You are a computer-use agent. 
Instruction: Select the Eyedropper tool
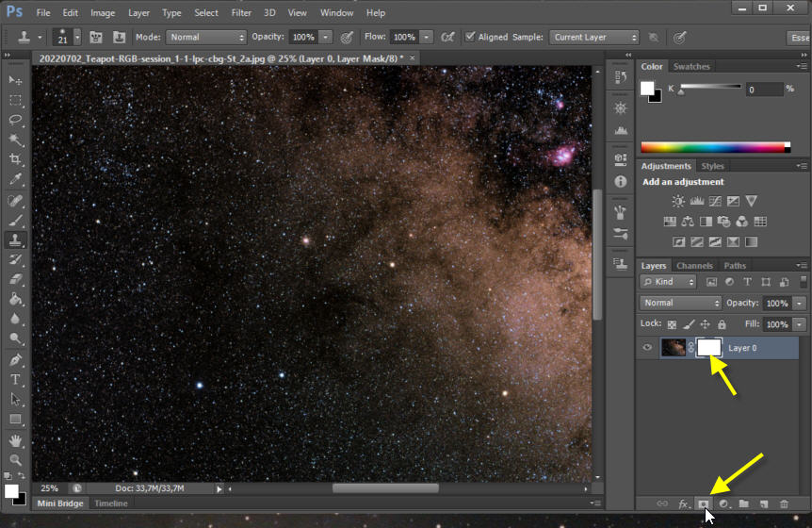click(16, 179)
